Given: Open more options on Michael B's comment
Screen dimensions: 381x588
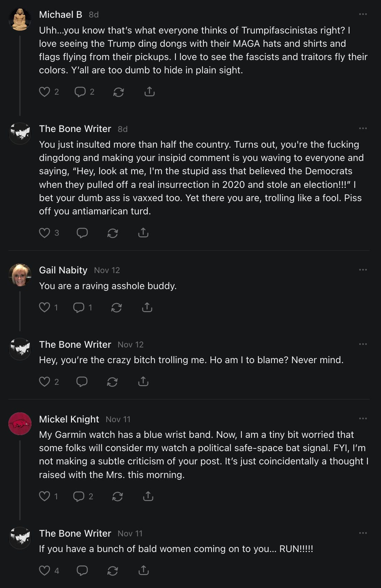Looking at the screenshot, I should point(363,14).
